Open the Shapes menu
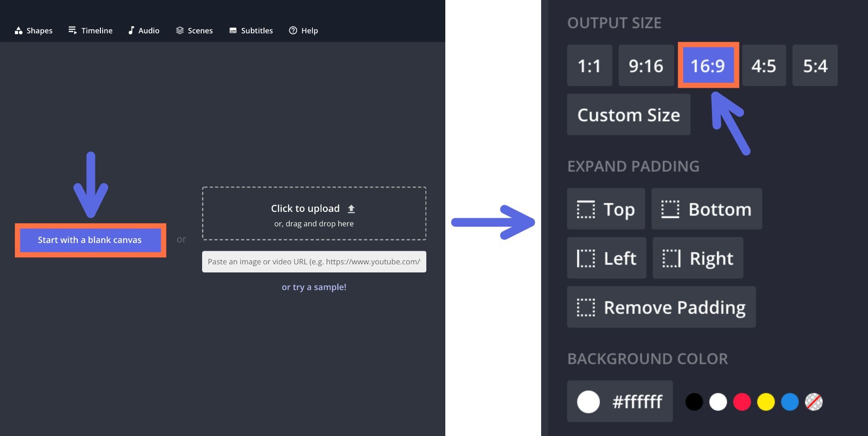Screen dimensions: 868x436 34,31
